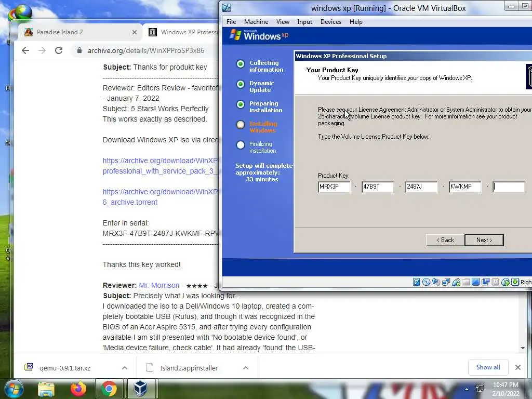Close the Chrome downloads bar
Image resolution: width=532 pixels, height=399 pixels.
click(518, 367)
